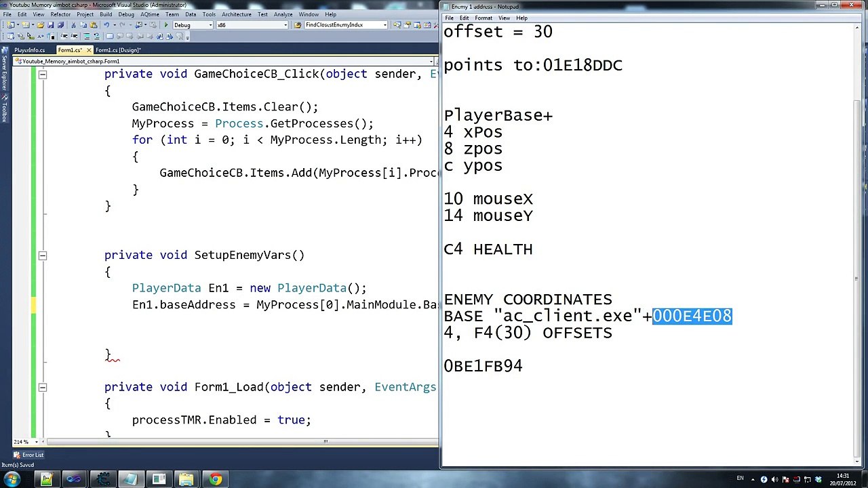Open the Error List panel tab
The height and width of the screenshot is (488, 868).
[x=28, y=455]
